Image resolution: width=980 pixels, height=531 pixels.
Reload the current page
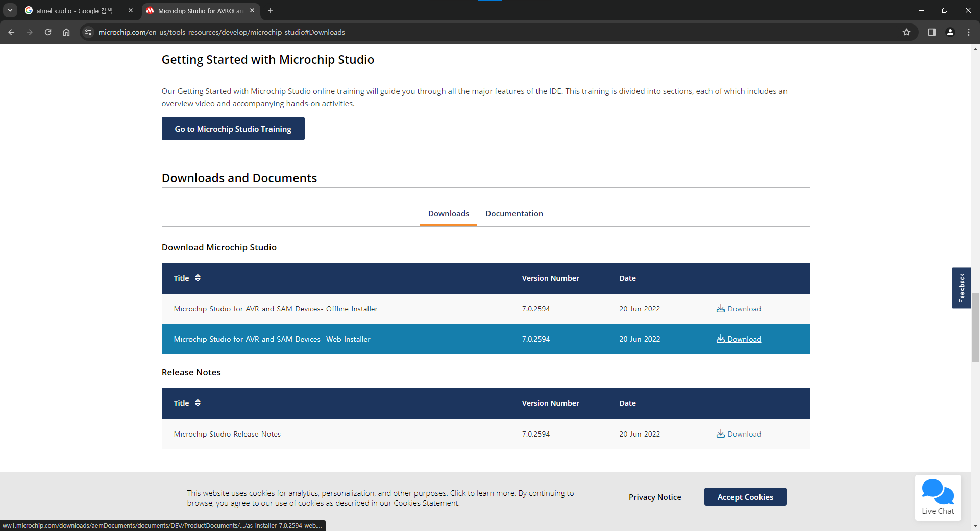coord(48,32)
